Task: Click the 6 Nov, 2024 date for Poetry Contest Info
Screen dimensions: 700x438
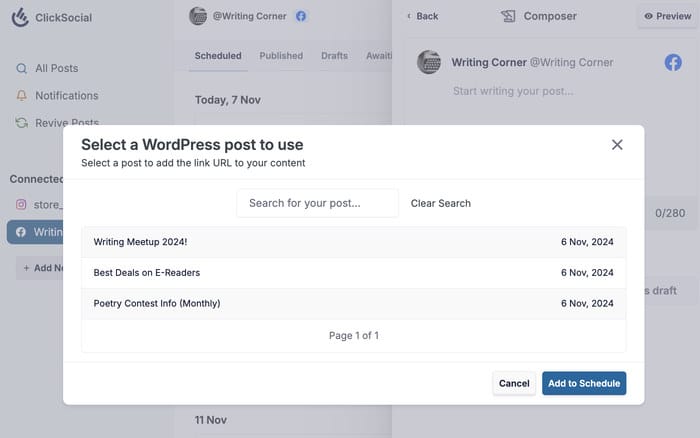Action: [x=587, y=304]
